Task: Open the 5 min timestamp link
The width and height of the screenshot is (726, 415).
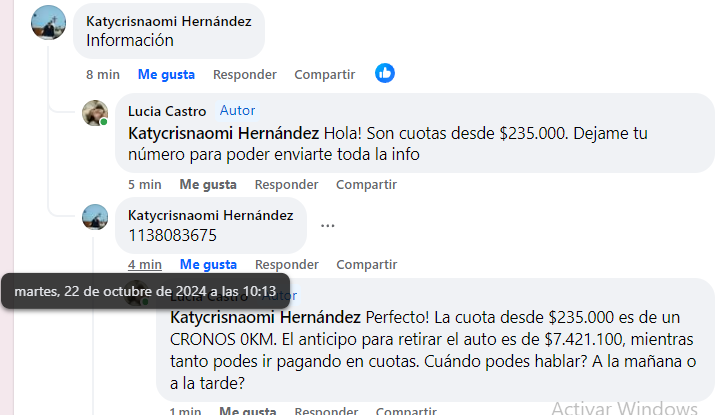Action: tap(145, 184)
